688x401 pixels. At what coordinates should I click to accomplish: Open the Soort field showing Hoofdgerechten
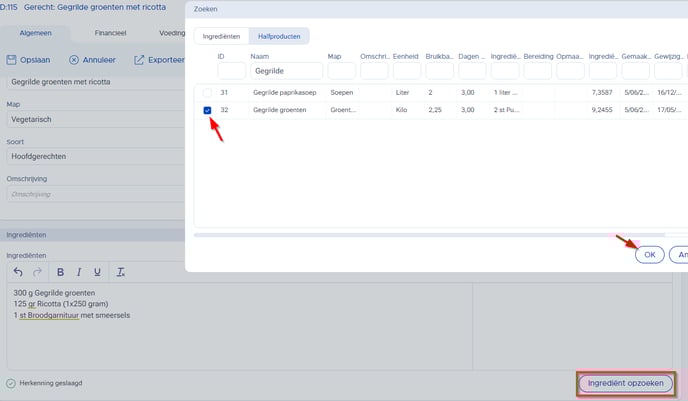pos(95,156)
